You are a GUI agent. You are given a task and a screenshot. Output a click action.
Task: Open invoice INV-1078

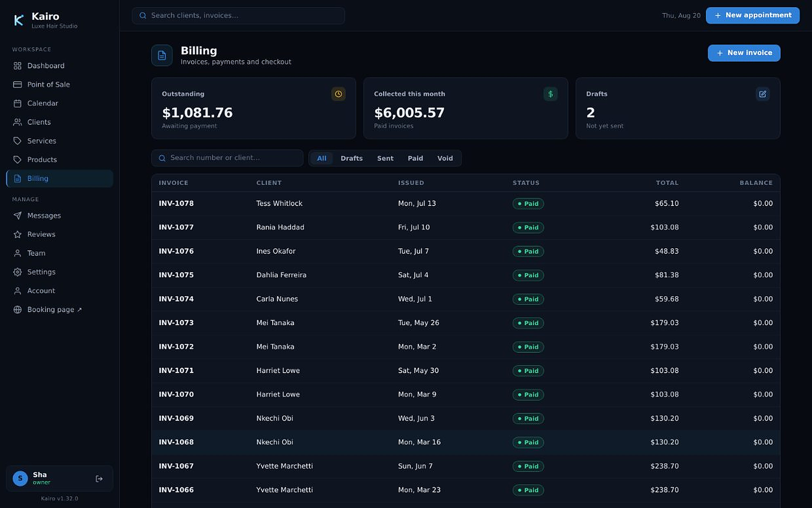click(466, 204)
